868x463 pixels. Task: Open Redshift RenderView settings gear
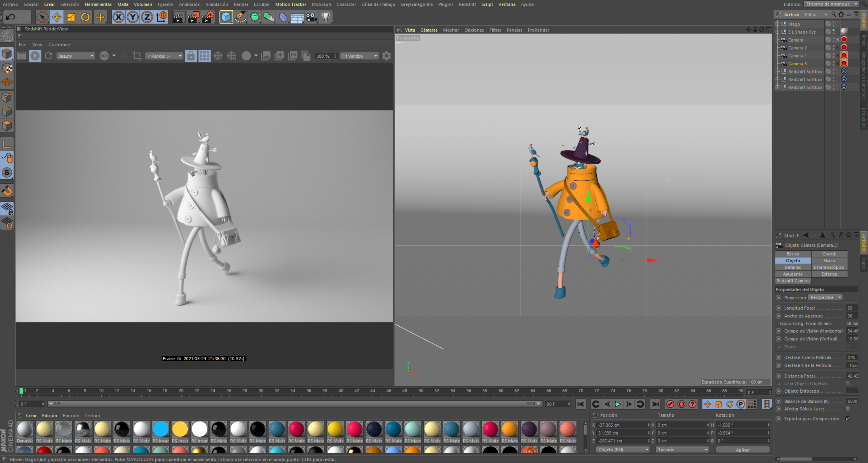tap(387, 56)
